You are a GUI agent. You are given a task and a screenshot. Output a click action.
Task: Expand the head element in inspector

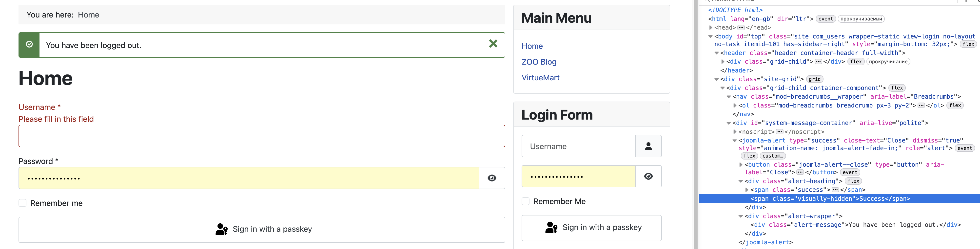click(710, 28)
